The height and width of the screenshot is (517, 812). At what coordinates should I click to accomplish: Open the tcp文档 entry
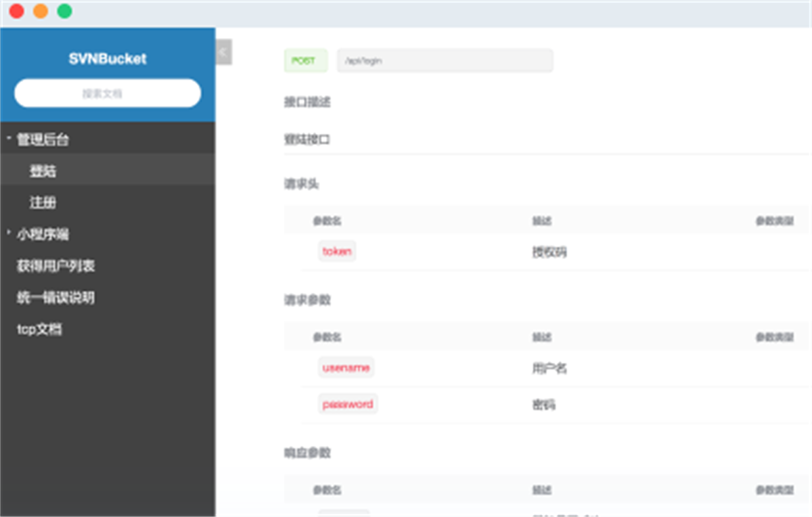pos(39,330)
